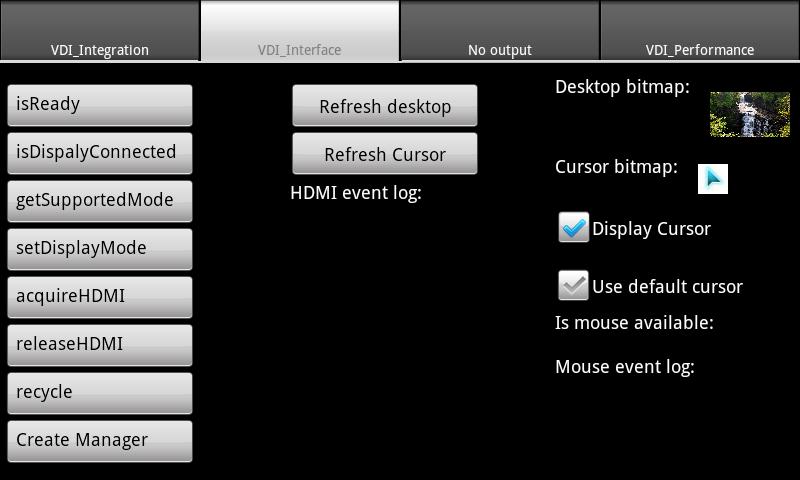Go to the VDI_Performance tab

(700, 32)
